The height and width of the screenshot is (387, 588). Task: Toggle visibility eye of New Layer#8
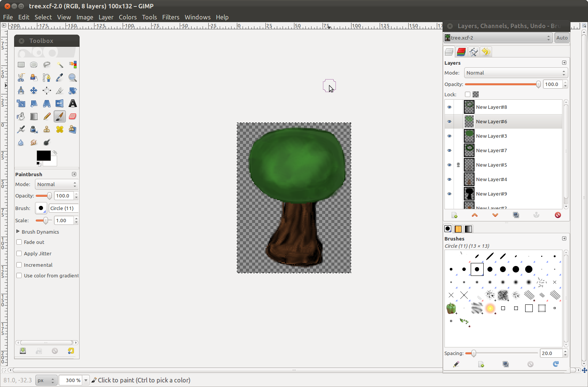tap(449, 107)
